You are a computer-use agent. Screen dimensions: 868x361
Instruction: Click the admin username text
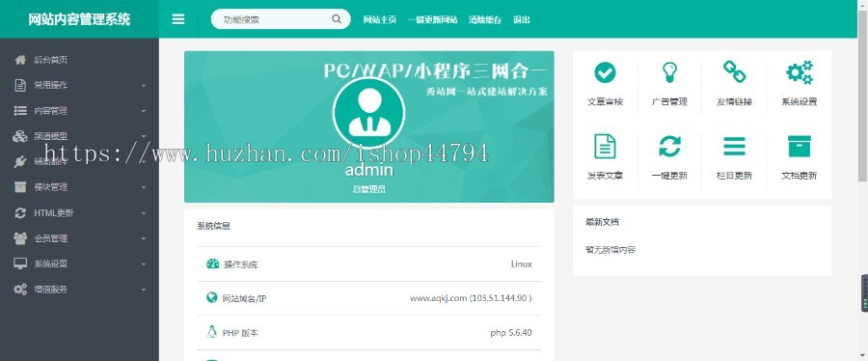tap(368, 170)
